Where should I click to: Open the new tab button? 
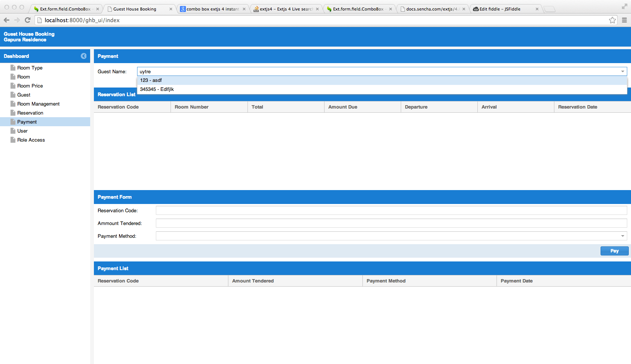[x=549, y=9]
